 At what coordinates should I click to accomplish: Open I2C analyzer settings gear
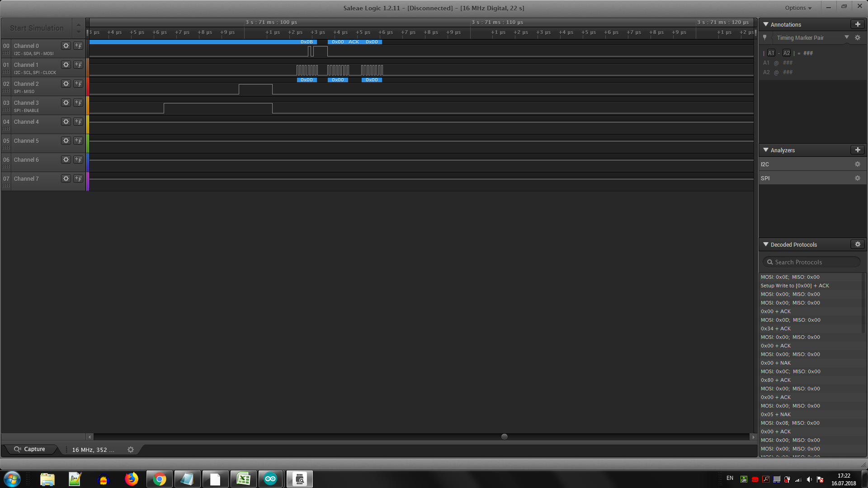(x=857, y=164)
